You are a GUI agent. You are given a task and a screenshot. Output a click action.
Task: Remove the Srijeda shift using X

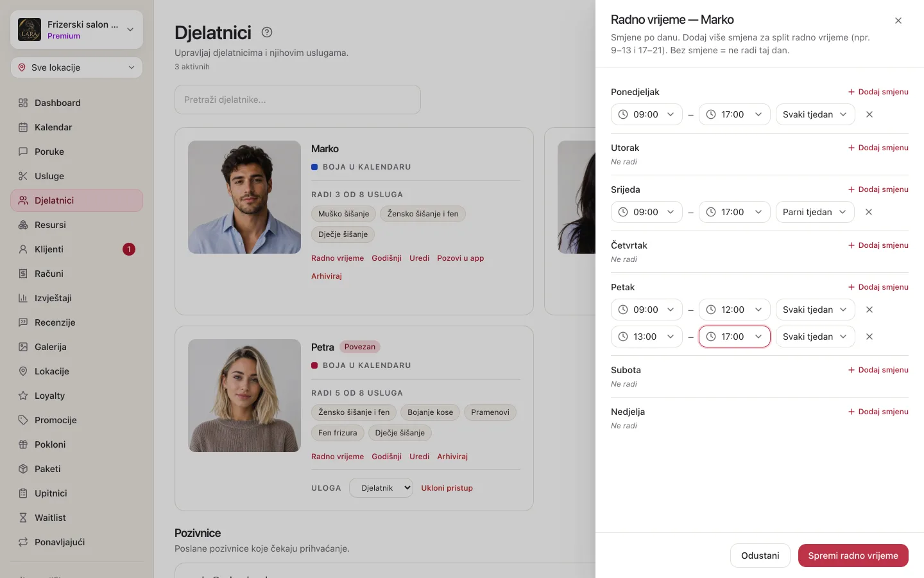(x=869, y=212)
